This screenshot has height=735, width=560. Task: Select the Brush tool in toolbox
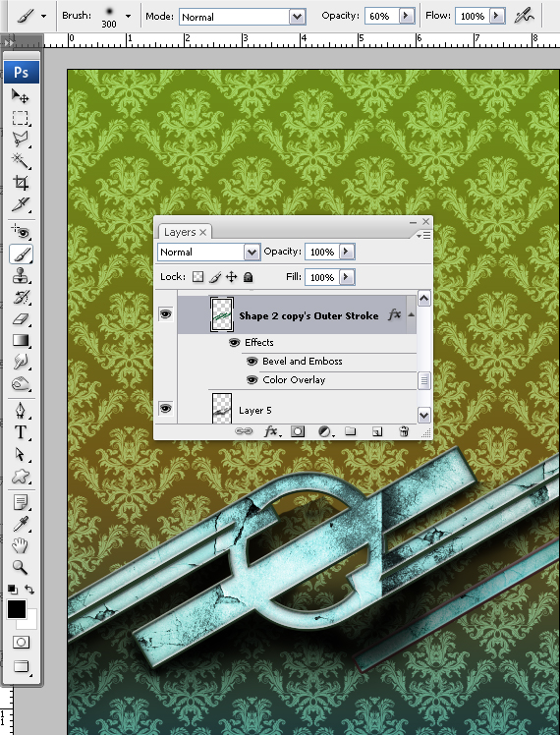(x=21, y=254)
